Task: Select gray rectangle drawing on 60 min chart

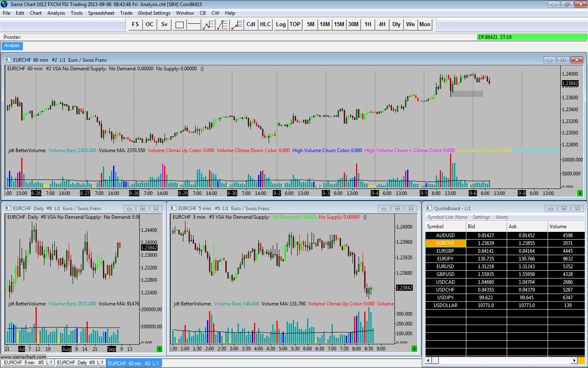Action: [467, 94]
